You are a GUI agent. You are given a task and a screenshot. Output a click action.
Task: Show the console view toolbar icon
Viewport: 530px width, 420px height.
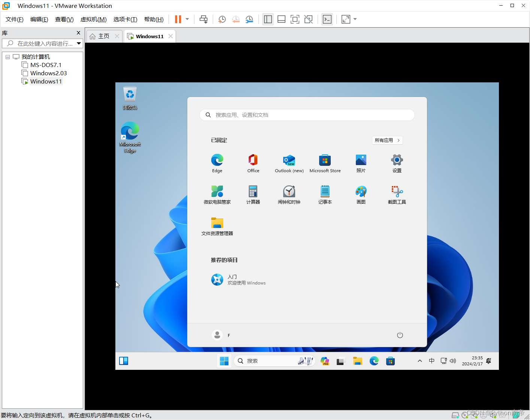(327, 19)
